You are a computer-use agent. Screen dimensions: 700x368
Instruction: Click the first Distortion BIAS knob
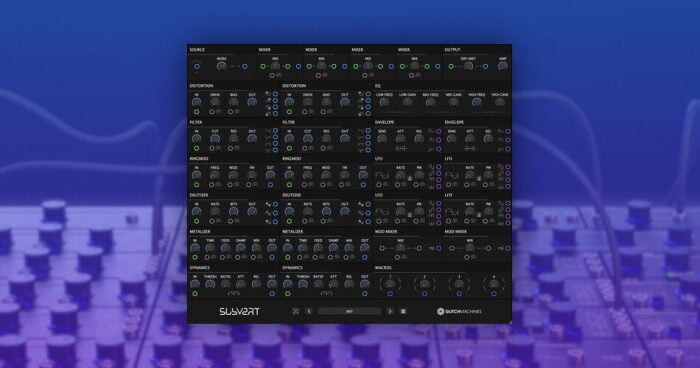point(233,103)
